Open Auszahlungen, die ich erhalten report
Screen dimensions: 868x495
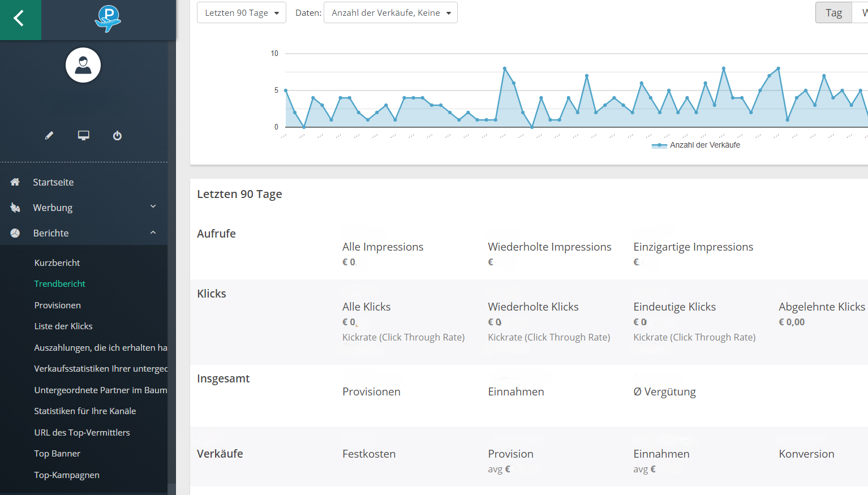point(101,347)
